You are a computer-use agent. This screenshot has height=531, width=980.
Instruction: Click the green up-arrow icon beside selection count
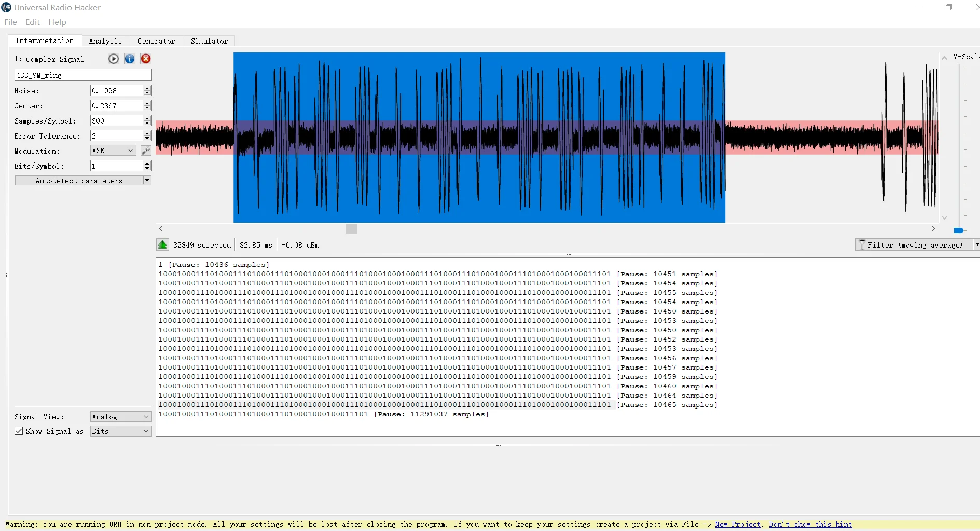162,245
